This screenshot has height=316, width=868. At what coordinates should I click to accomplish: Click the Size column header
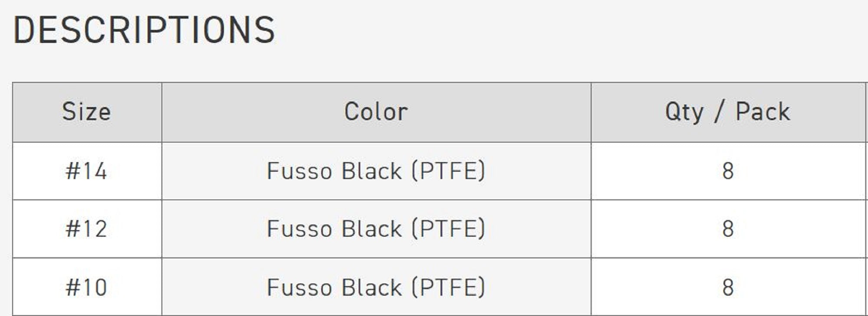[86, 112]
